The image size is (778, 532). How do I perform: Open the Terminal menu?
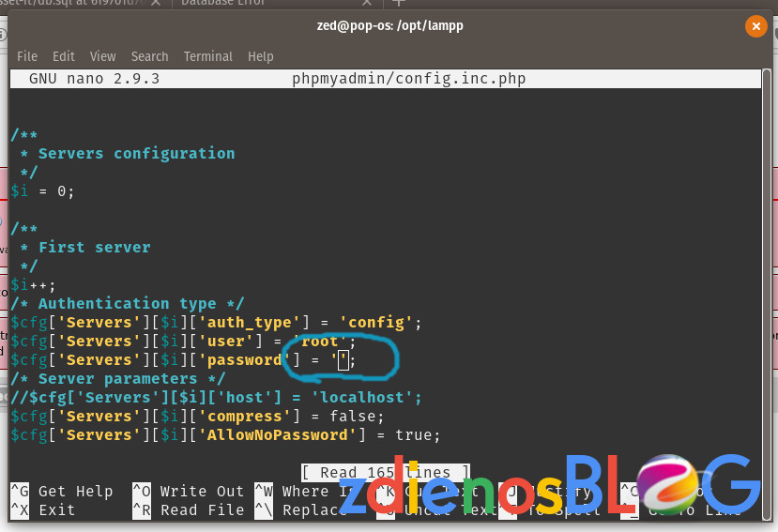tap(208, 56)
